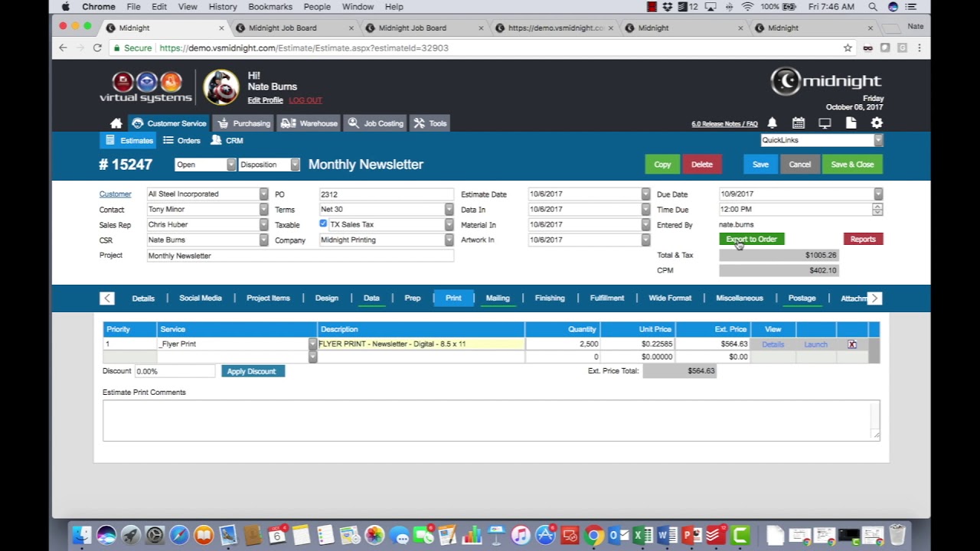Open the calendar icon in header
The height and width of the screenshot is (551, 980).
click(x=799, y=123)
